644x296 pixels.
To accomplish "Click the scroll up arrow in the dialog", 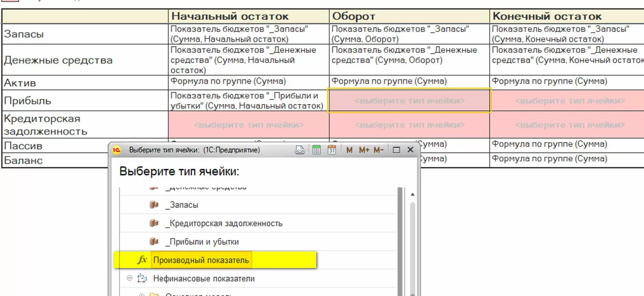I will [412, 194].
